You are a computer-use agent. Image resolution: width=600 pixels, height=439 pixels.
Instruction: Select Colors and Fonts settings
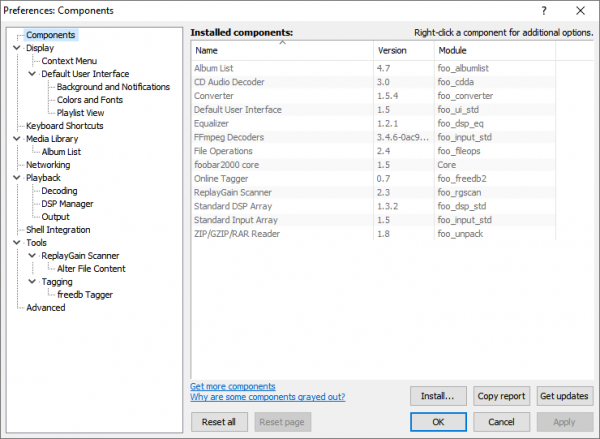pos(92,100)
